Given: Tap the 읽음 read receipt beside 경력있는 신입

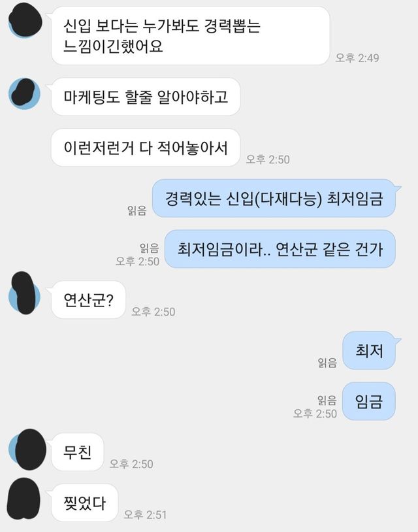Looking at the screenshot, I should 137,210.
